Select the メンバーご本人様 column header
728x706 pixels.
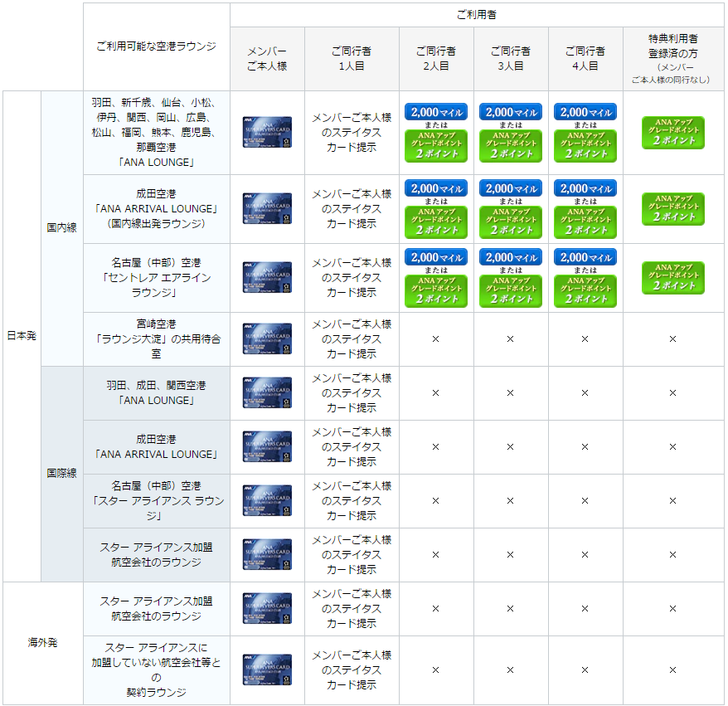[x=267, y=59]
